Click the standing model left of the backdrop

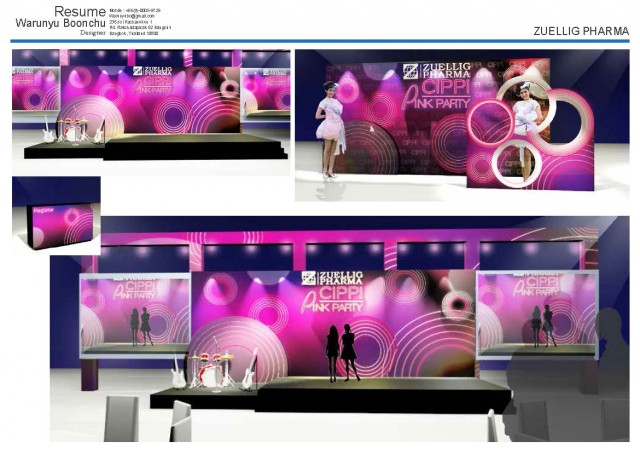pos(330,129)
